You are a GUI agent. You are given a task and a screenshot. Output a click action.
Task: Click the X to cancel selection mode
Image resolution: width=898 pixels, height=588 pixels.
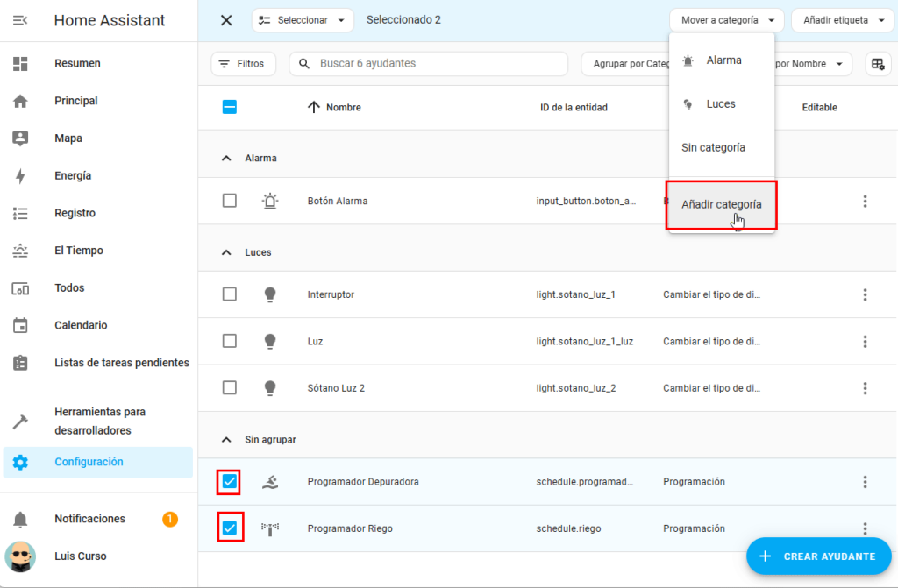click(x=226, y=20)
